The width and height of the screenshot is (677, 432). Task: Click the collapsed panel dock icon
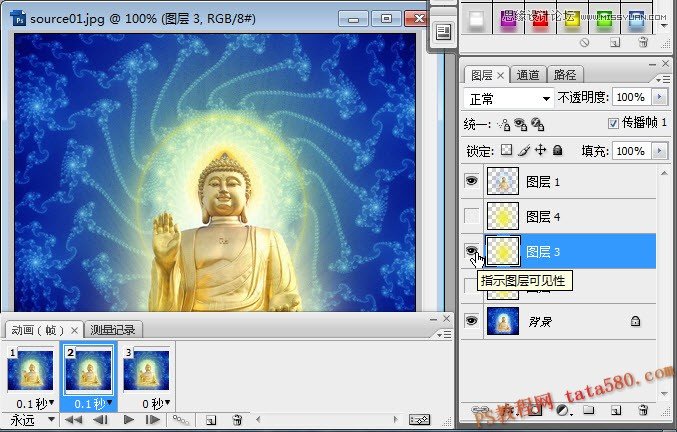pos(443,33)
